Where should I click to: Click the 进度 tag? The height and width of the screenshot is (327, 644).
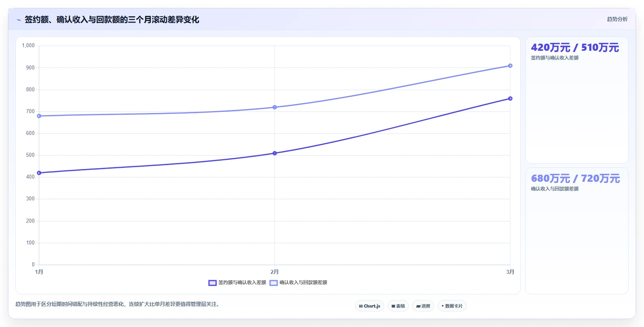tap(423, 306)
